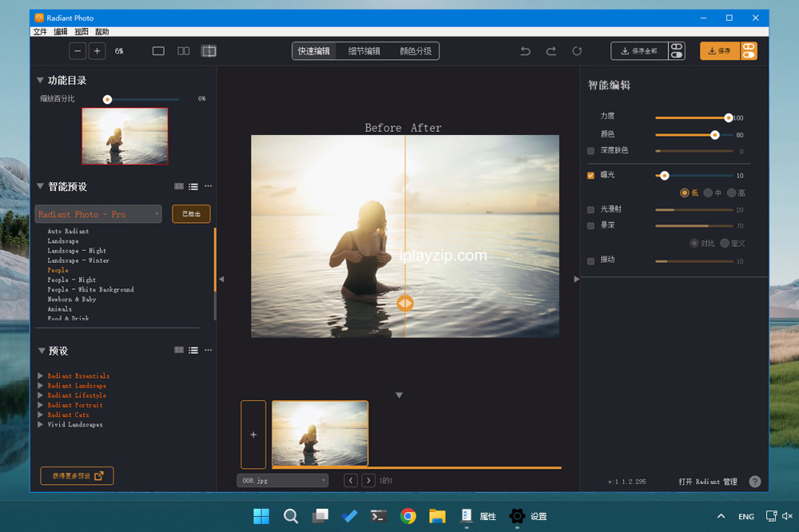Open the 文件 menu

[x=40, y=32]
